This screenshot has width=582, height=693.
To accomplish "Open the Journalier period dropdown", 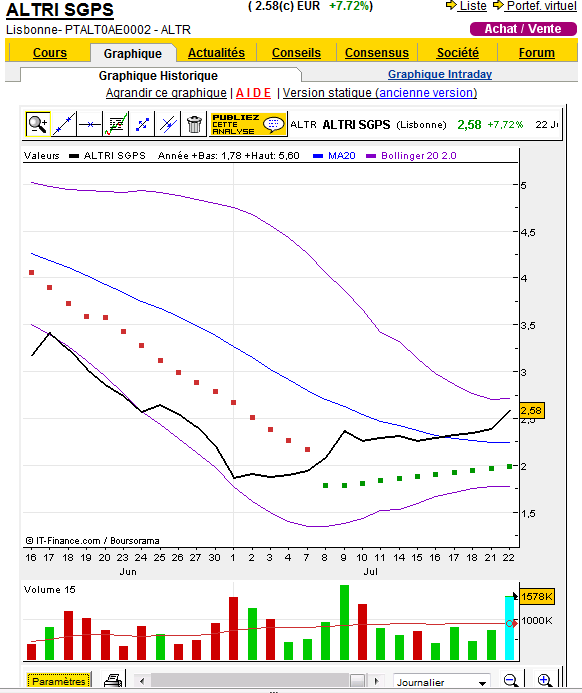I will [x=441, y=682].
